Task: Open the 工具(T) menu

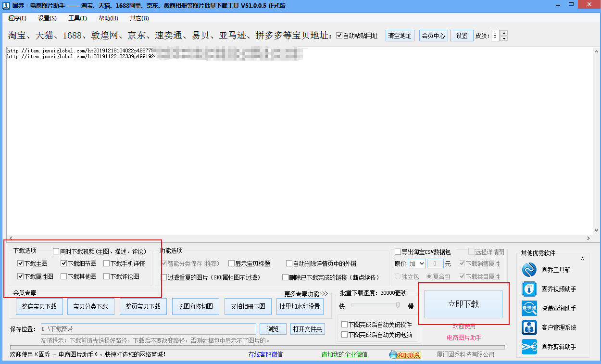Action: pyautogui.click(x=77, y=18)
